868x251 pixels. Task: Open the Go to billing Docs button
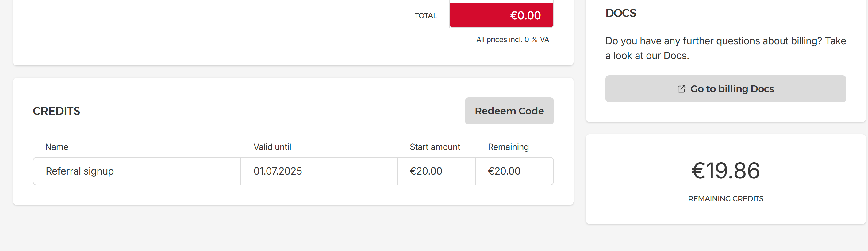(x=725, y=89)
